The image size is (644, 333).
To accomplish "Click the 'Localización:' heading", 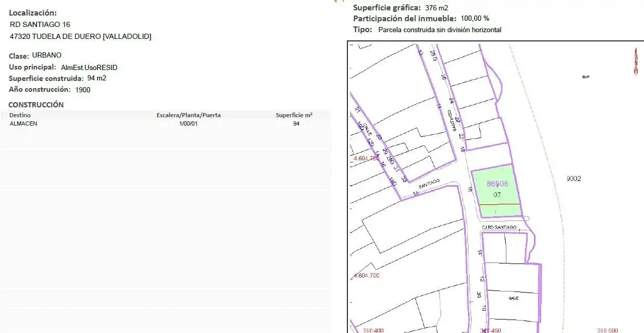I will (33, 13).
